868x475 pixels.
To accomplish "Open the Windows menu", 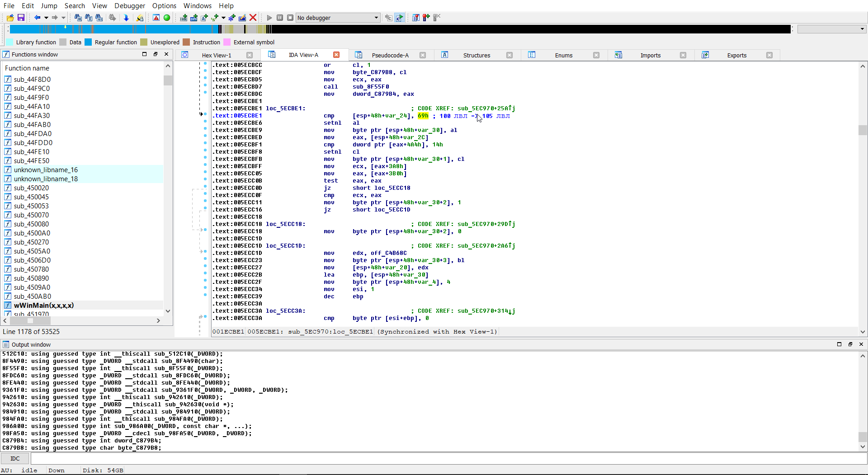I will pyautogui.click(x=198, y=5).
